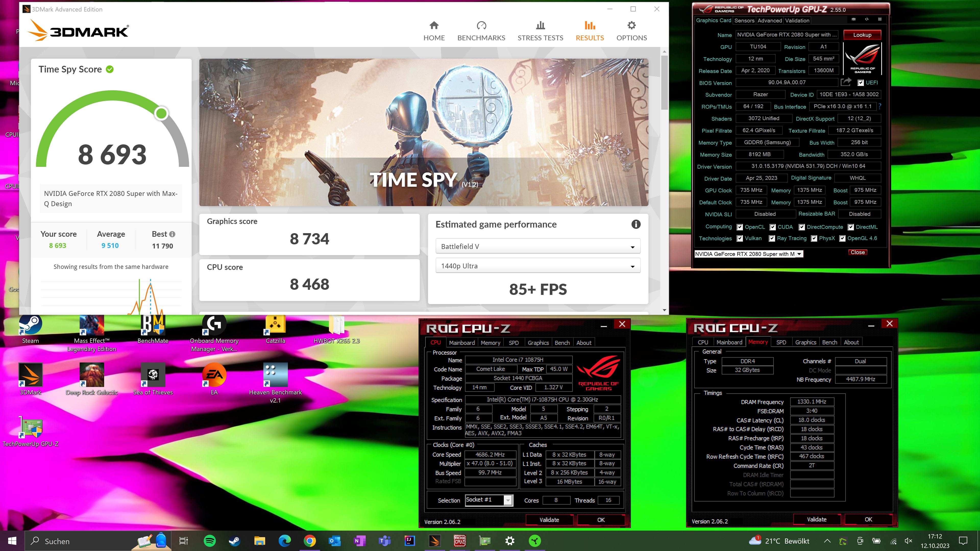Open the ROG CPU-Z taskbar icon
Screen dimensions: 980x551
(460, 541)
